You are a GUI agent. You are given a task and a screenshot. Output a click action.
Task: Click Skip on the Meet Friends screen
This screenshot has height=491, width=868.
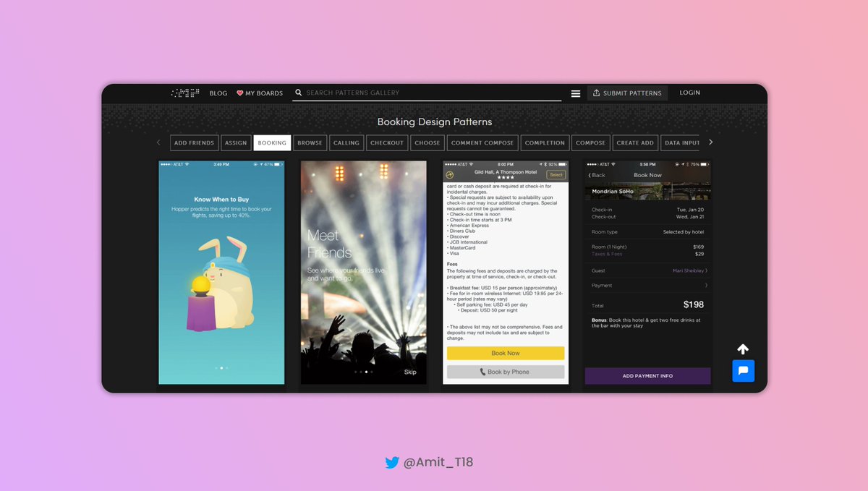[x=410, y=372]
